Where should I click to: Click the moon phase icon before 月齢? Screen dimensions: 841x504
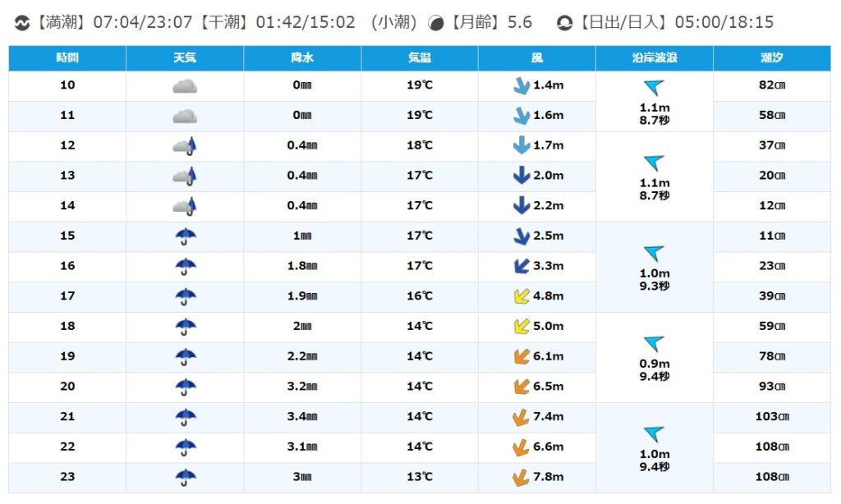pos(437,23)
